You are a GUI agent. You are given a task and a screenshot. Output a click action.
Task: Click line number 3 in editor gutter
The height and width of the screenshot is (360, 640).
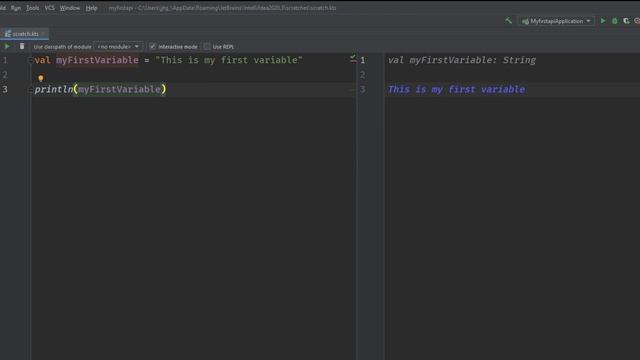tap(5, 89)
